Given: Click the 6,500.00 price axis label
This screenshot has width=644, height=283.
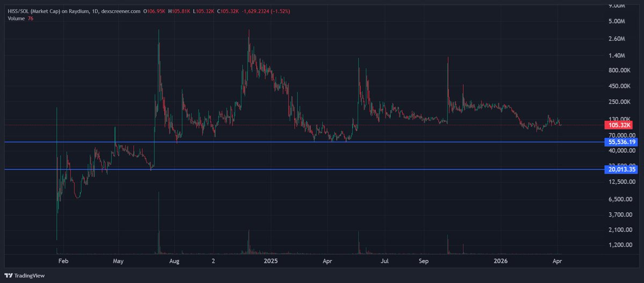Looking at the screenshot, I should (x=619, y=199).
